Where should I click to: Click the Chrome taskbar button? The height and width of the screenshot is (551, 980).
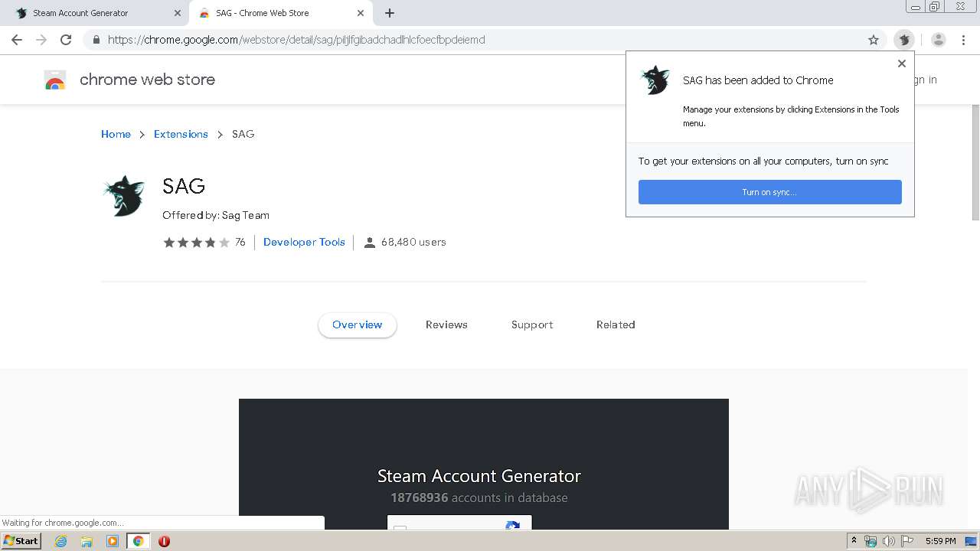point(139,541)
